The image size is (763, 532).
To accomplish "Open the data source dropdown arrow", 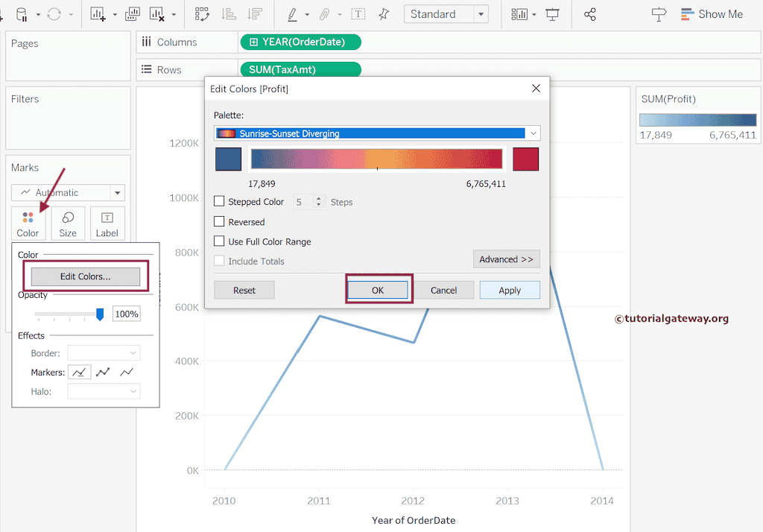I will coord(38,15).
